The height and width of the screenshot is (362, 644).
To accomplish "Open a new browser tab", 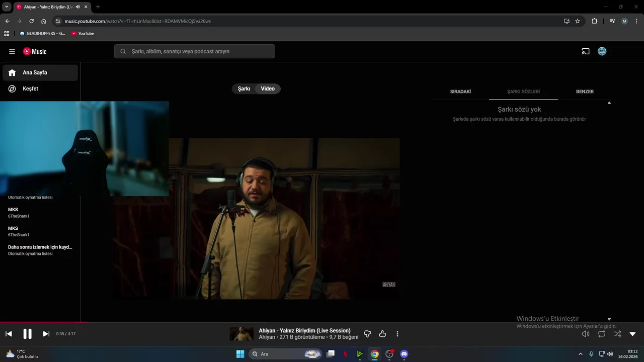I will tap(98, 7).
